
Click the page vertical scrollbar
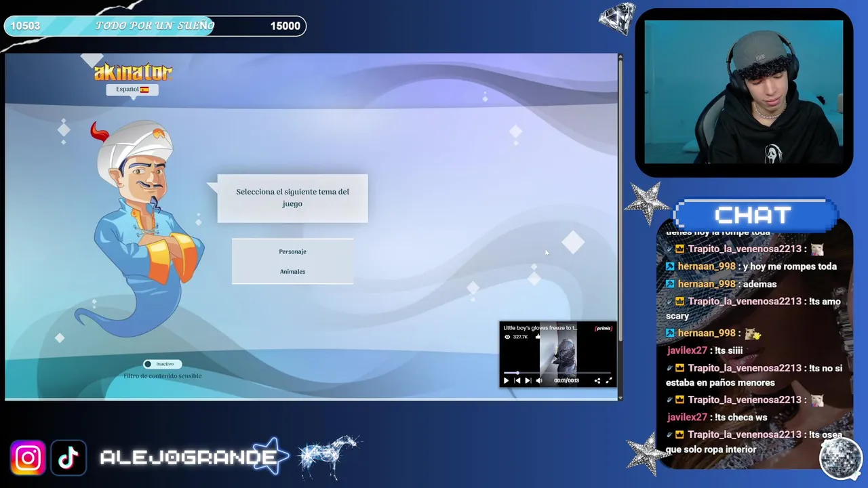[620, 227]
